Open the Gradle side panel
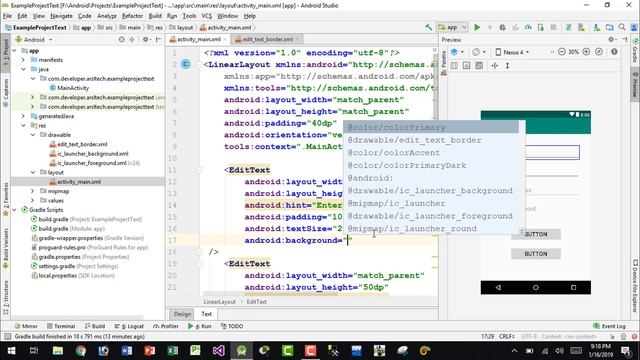This screenshot has height=360, width=640. click(x=635, y=51)
